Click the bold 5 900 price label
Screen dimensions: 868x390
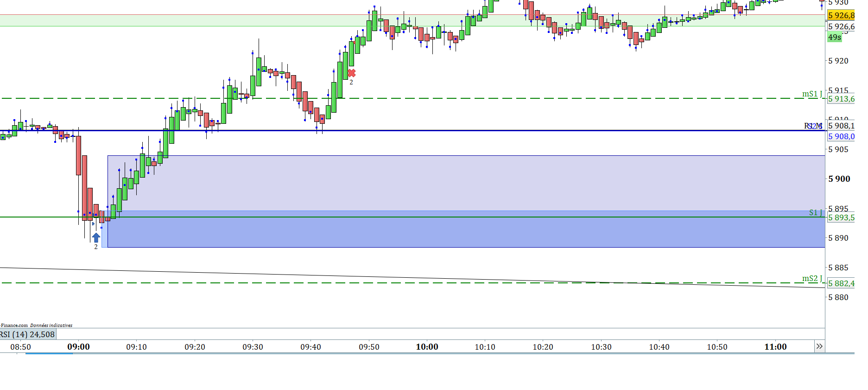tap(839, 179)
